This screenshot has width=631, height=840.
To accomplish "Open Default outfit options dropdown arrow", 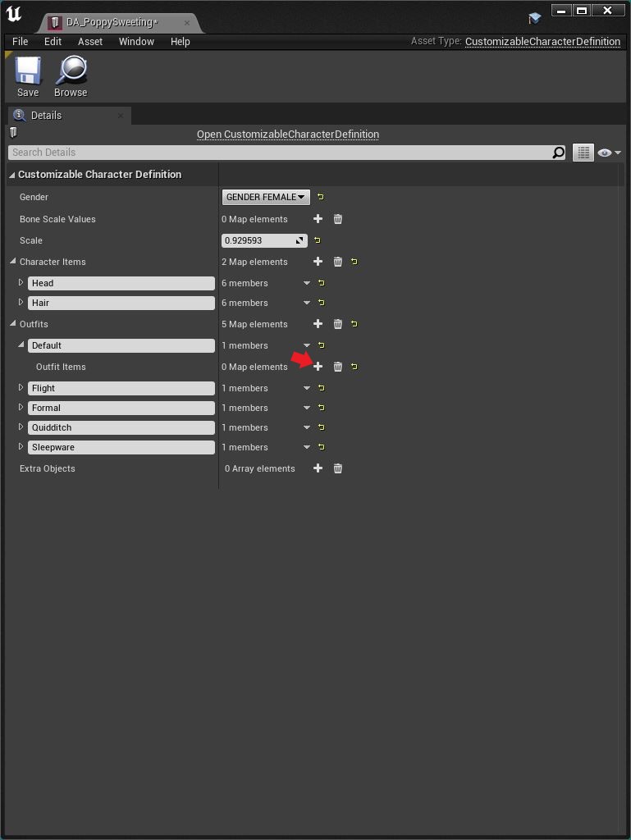I will (307, 345).
